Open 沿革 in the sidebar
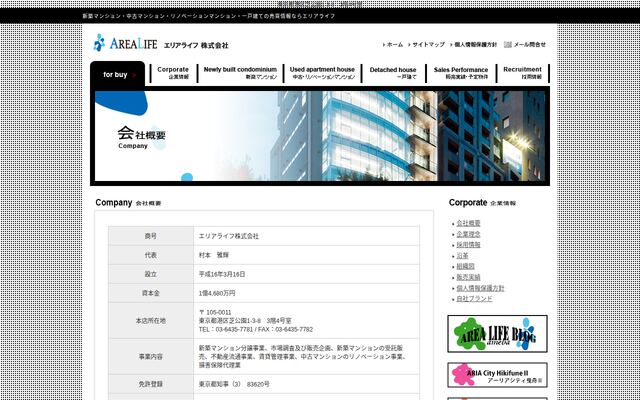 tap(462, 256)
